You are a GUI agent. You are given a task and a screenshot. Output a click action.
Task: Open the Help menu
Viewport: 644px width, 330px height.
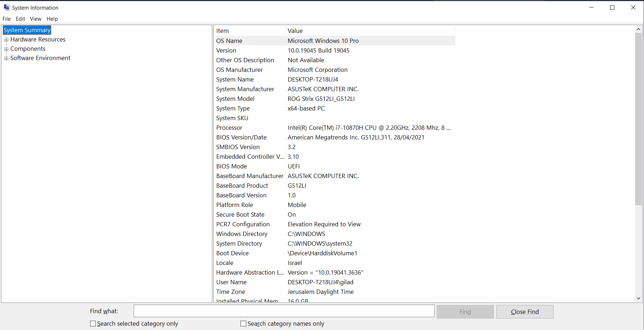click(52, 19)
